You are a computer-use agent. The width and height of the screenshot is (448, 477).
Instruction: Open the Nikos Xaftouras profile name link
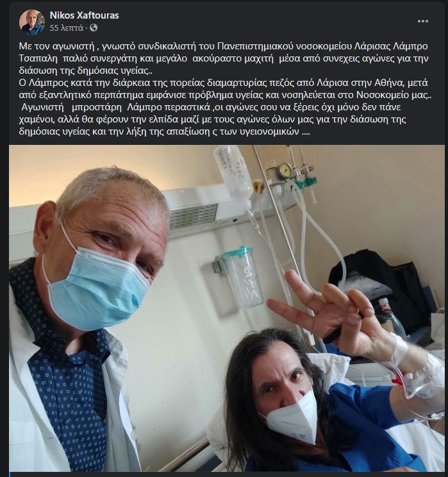click(84, 15)
